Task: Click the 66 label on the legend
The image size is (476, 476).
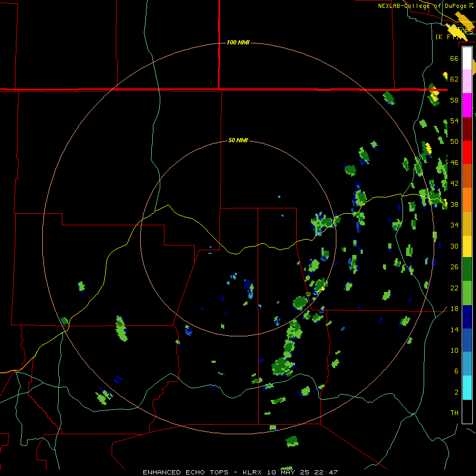Action: pos(454,58)
